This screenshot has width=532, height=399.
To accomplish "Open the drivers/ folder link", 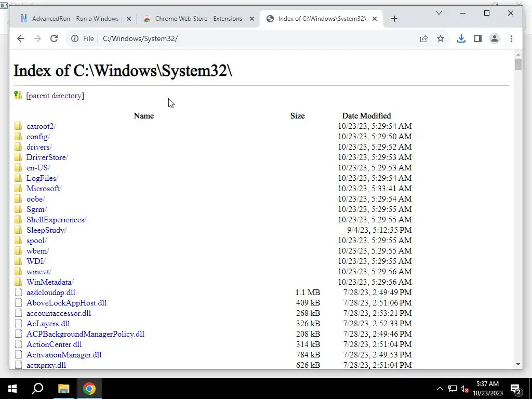I will (x=39, y=147).
